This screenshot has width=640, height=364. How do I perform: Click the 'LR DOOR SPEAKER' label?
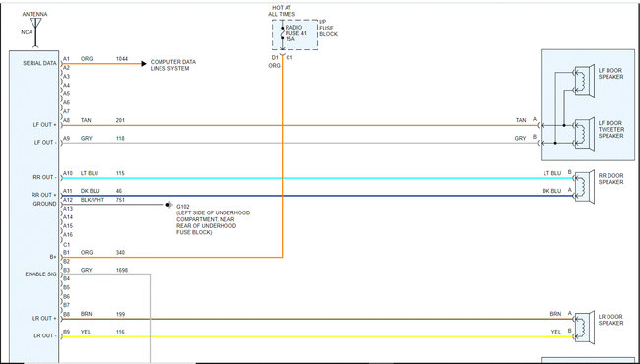(610, 320)
